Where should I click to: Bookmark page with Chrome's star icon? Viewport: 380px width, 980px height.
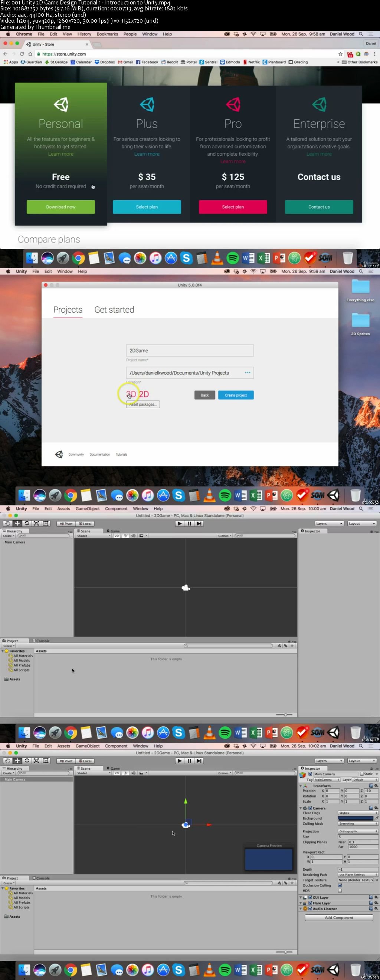[x=340, y=54]
